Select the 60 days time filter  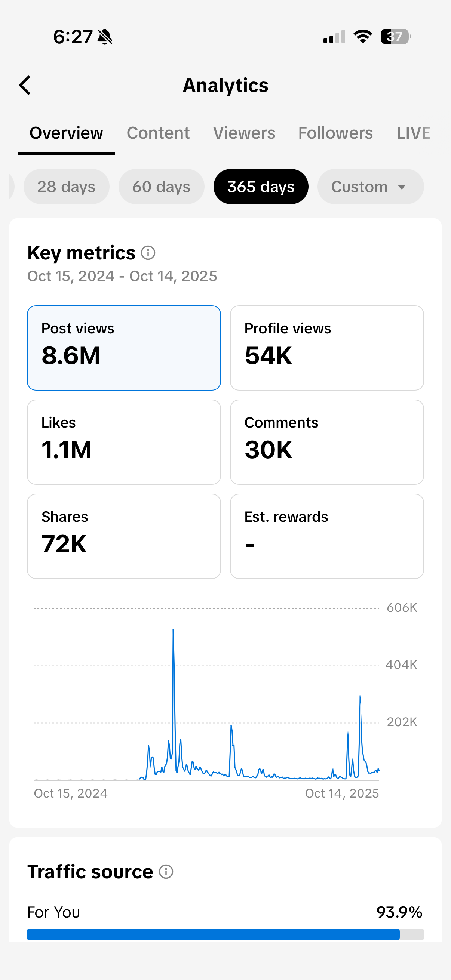(x=161, y=187)
